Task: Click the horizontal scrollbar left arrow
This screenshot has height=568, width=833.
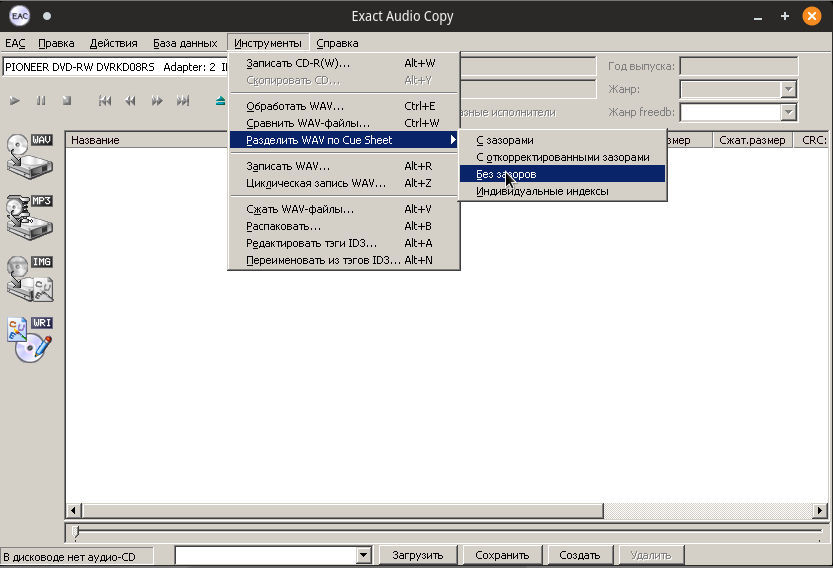Action: point(73,511)
